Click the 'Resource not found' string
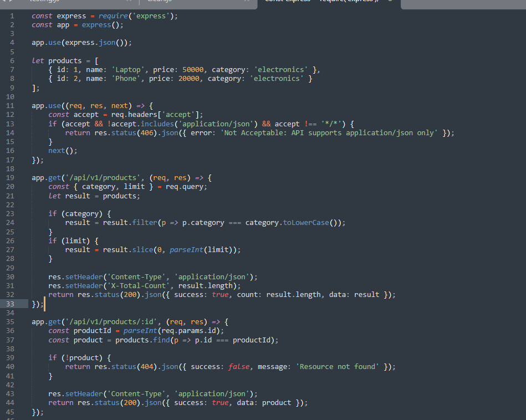 pyautogui.click(x=338, y=367)
